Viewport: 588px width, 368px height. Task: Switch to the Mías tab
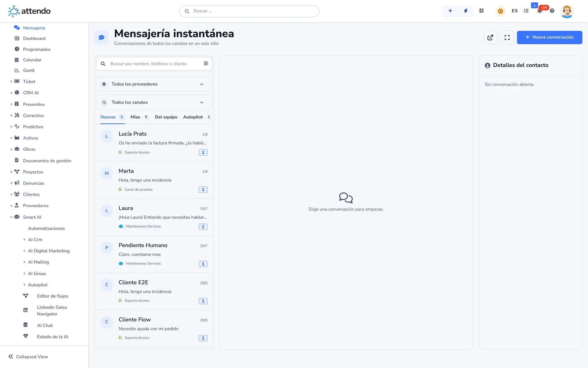click(139, 117)
